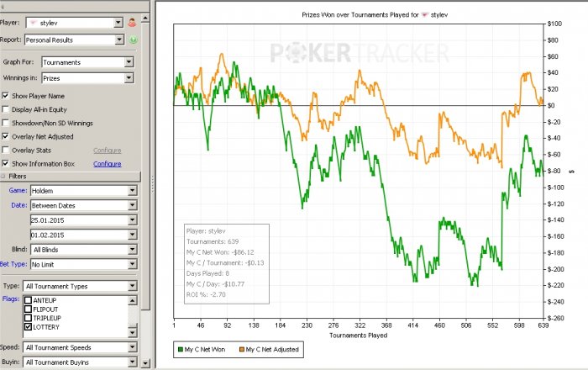588x370 pixels.
Task: Click the green refresh report icon
Action: coord(134,40)
